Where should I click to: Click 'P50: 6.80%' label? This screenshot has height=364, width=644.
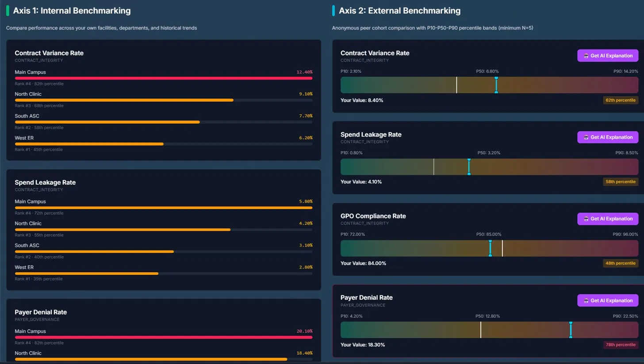(487, 72)
